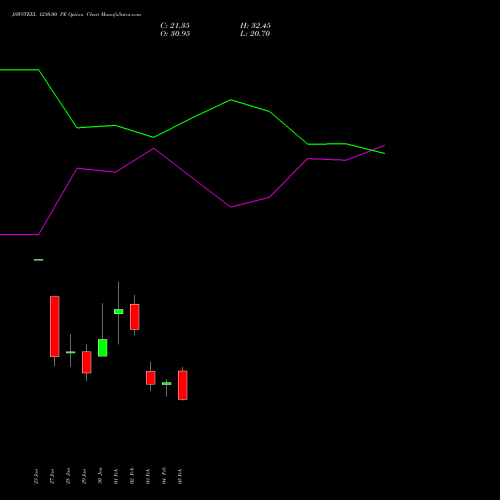This screenshot has height=500, width=500.
Task: Click the tall red candle for 27 Jan
Action: click(55, 326)
